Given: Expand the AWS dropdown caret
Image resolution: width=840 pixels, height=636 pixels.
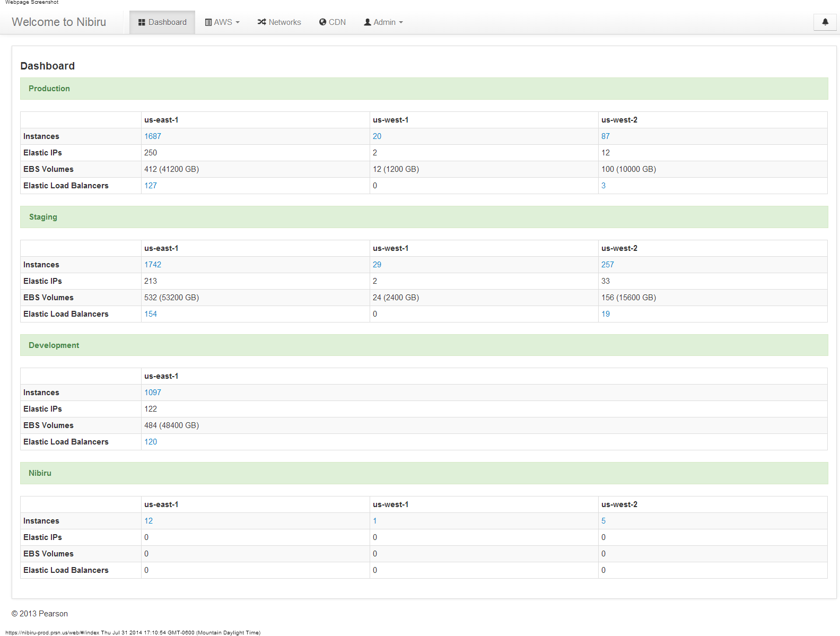Looking at the screenshot, I should [238, 22].
